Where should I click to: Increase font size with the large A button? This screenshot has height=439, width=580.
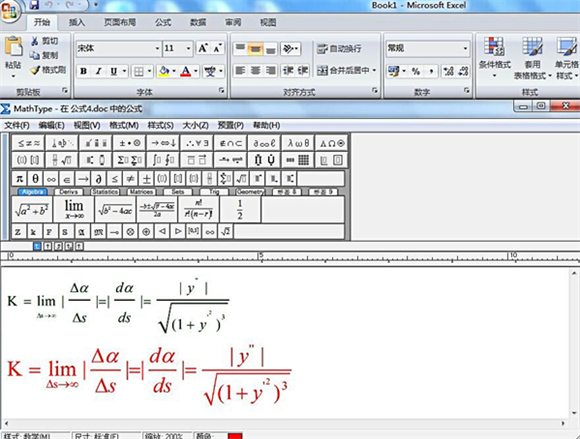[203, 48]
